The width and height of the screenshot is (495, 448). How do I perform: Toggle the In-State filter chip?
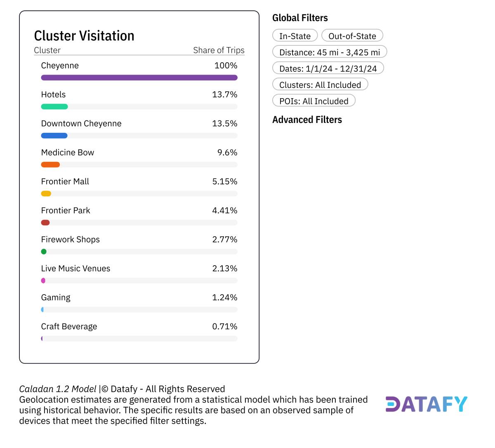click(x=295, y=36)
